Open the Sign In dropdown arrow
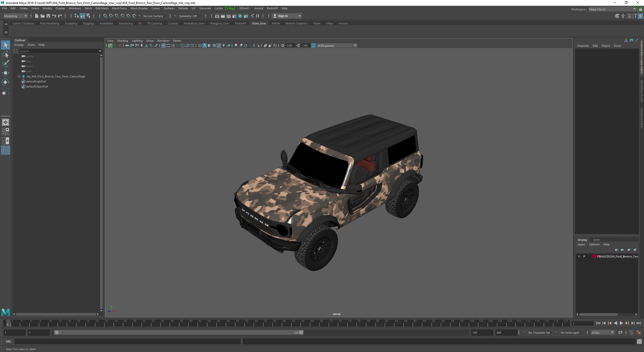Image resolution: width=644 pixels, height=352 pixels. 299,16
